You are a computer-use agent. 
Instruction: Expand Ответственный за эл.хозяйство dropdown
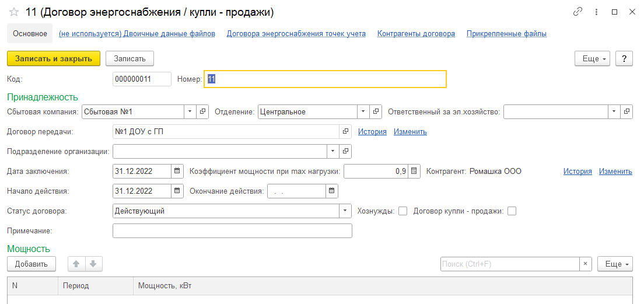click(614, 111)
